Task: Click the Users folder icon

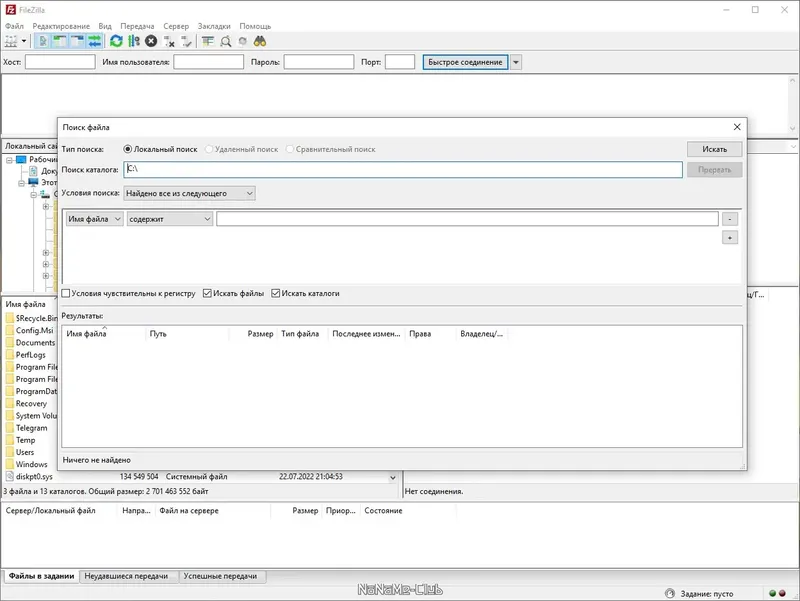Action: [x=9, y=452]
